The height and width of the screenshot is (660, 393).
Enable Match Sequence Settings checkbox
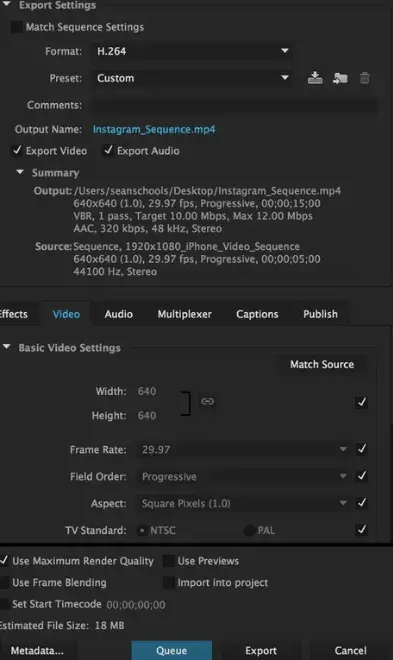(16, 27)
